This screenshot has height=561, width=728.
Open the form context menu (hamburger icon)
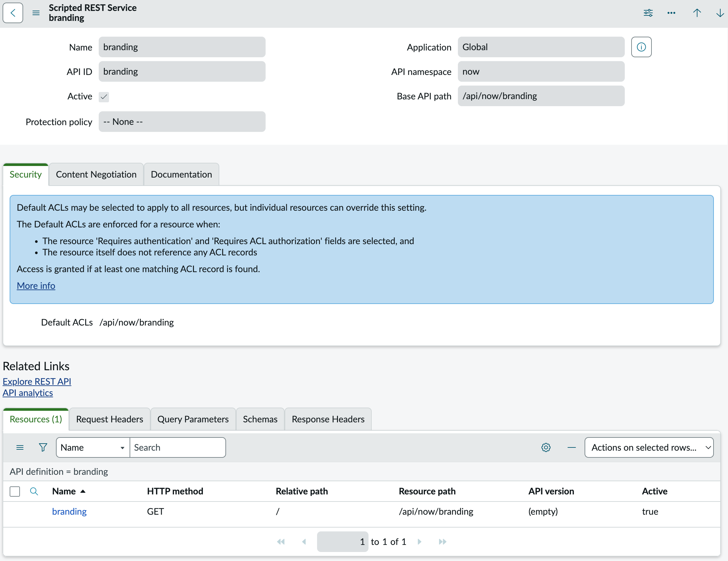[x=36, y=13]
